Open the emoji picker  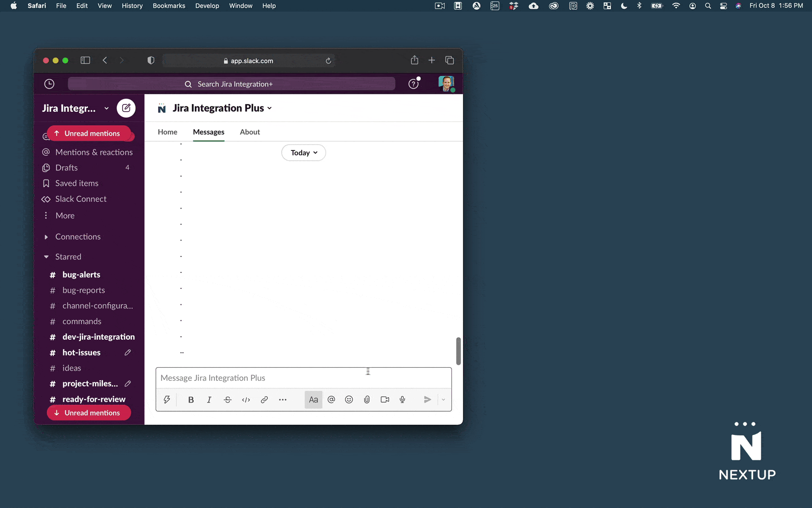[x=349, y=400]
